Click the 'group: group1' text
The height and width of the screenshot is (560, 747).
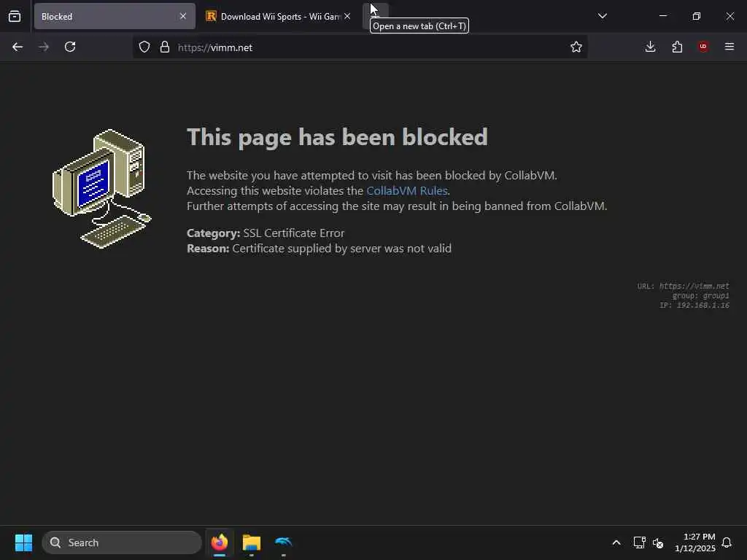pos(701,296)
